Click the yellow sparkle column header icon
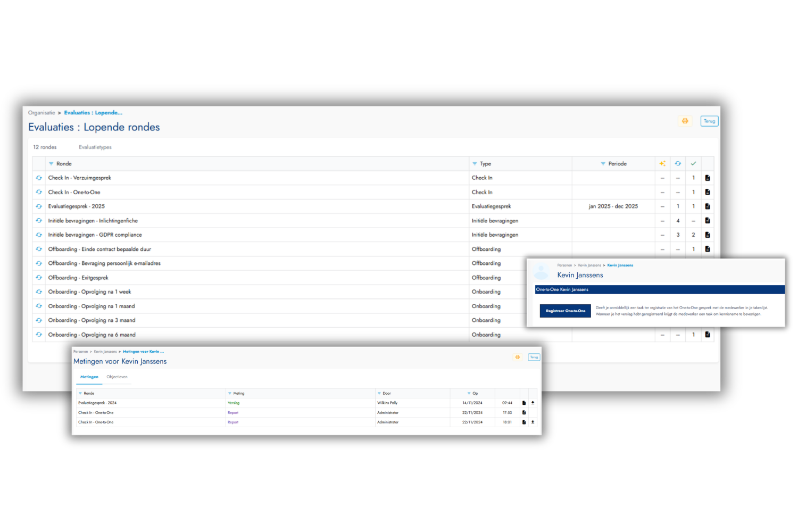The width and height of the screenshot is (798, 532). 662,163
